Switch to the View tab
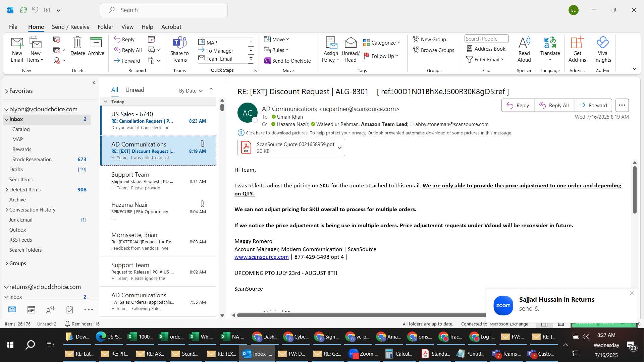The image size is (644, 362). pyautogui.click(x=127, y=27)
